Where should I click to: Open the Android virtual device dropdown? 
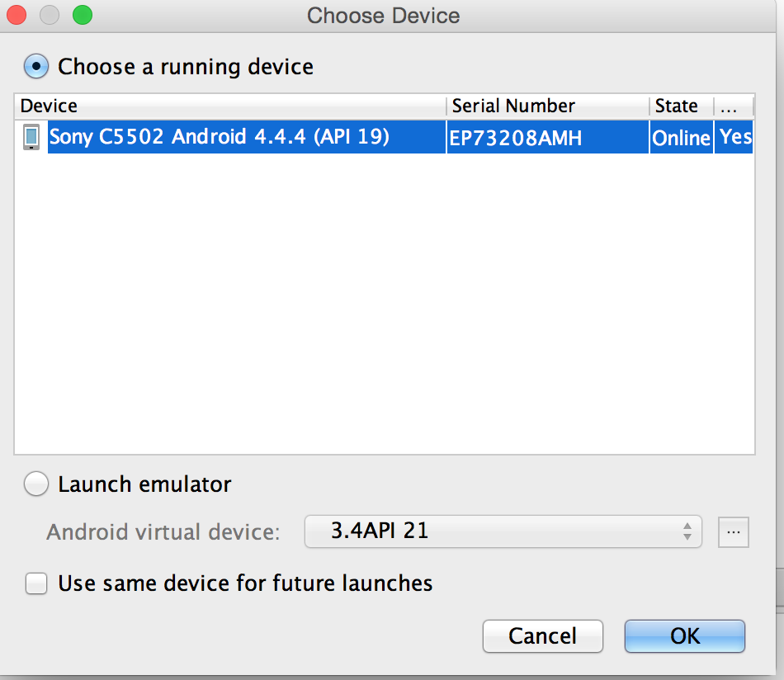tap(502, 531)
